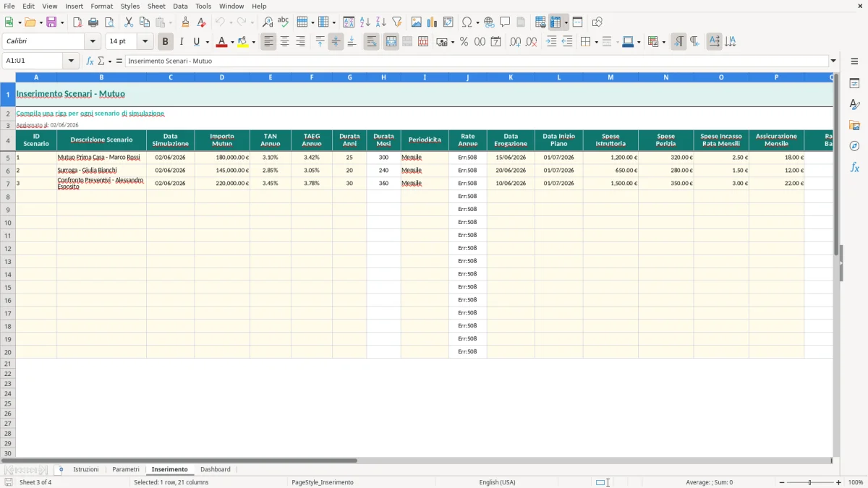Increase the cell indent

click(551, 42)
